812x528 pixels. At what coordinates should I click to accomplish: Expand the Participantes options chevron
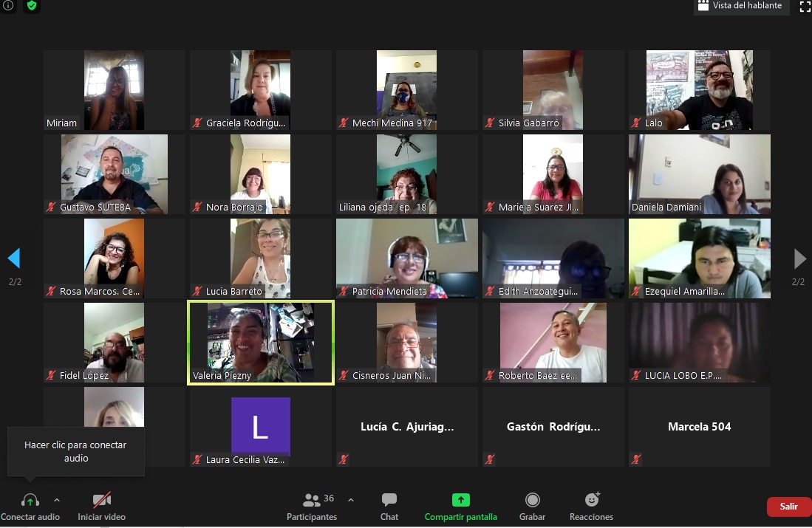point(351,500)
